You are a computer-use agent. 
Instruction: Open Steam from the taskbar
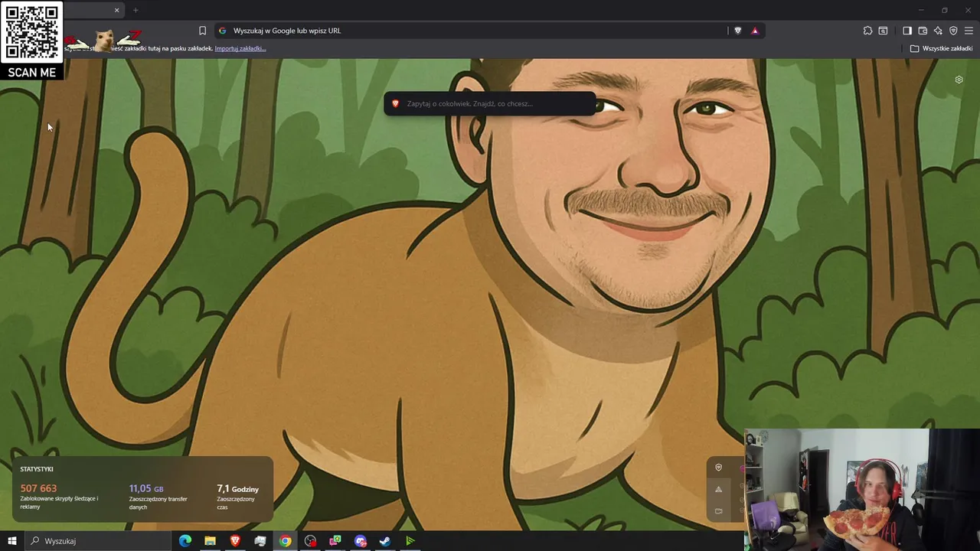(x=385, y=541)
